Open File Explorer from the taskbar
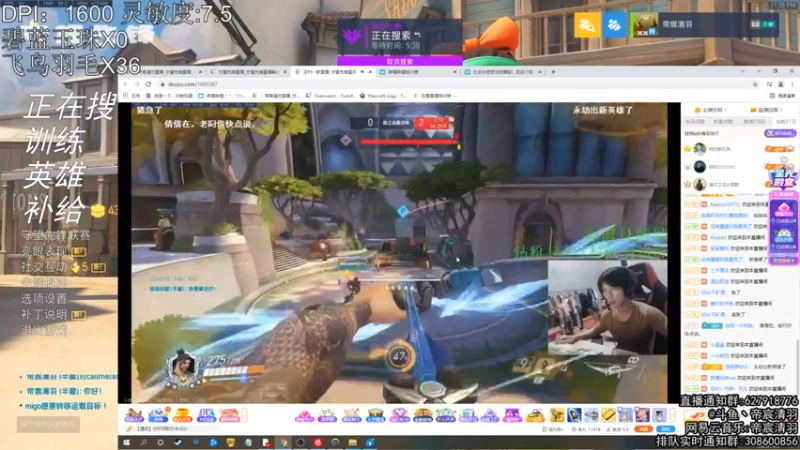Screen dimensions: 800x450 352,443
